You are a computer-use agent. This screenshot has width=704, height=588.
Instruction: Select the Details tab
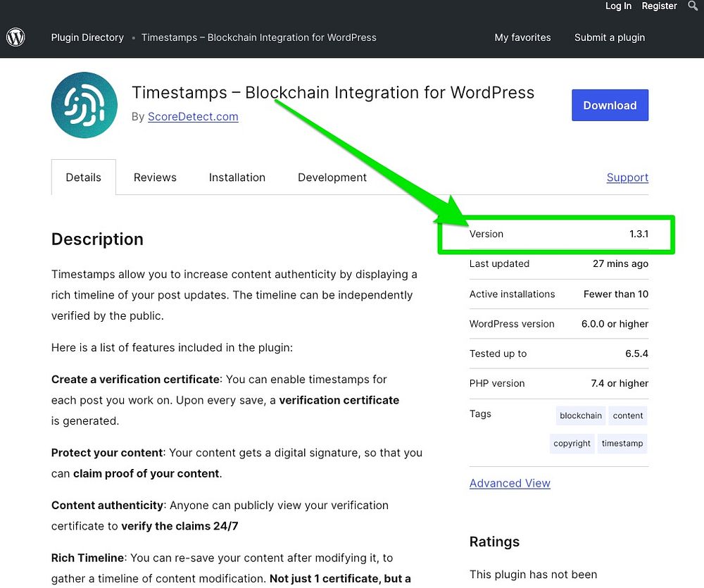pos(84,177)
